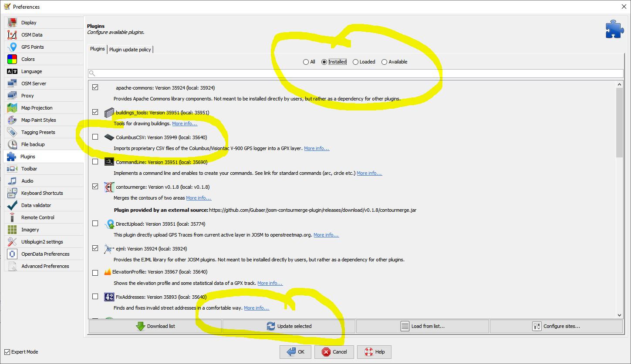Open the Data validator checkmark icon
This screenshot has width=631, height=364.
[x=12, y=205]
